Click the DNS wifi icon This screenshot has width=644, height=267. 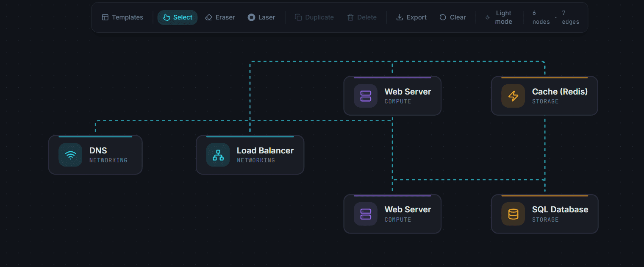(x=70, y=155)
